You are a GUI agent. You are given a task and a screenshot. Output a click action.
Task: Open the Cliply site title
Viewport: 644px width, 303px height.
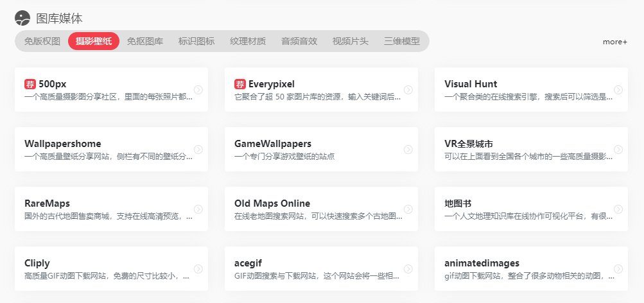(x=37, y=263)
